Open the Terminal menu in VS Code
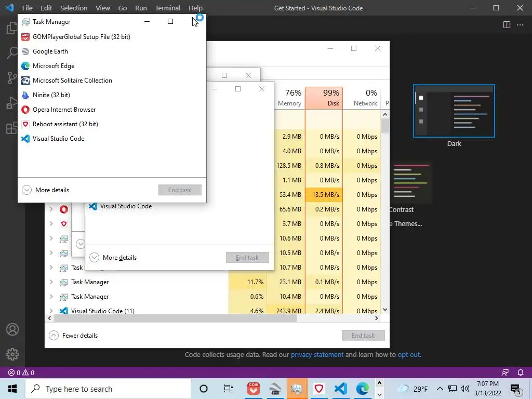Viewport: 532px width, 399px height. pos(168,8)
